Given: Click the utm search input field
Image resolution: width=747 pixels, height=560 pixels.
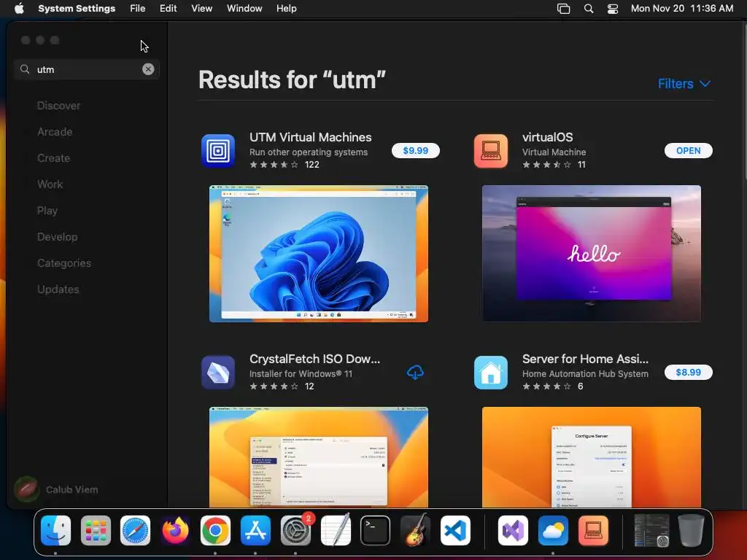Looking at the screenshot, I should click(x=86, y=69).
